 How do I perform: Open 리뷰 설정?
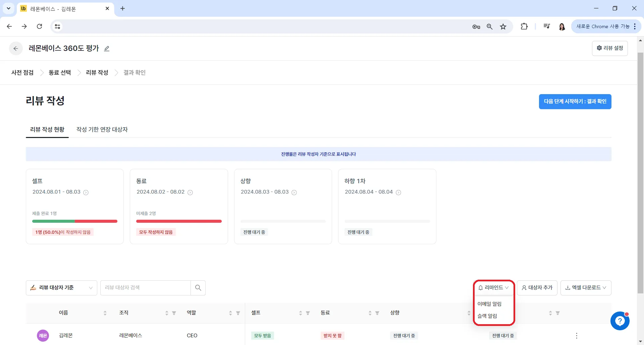[x=610, y=48]
